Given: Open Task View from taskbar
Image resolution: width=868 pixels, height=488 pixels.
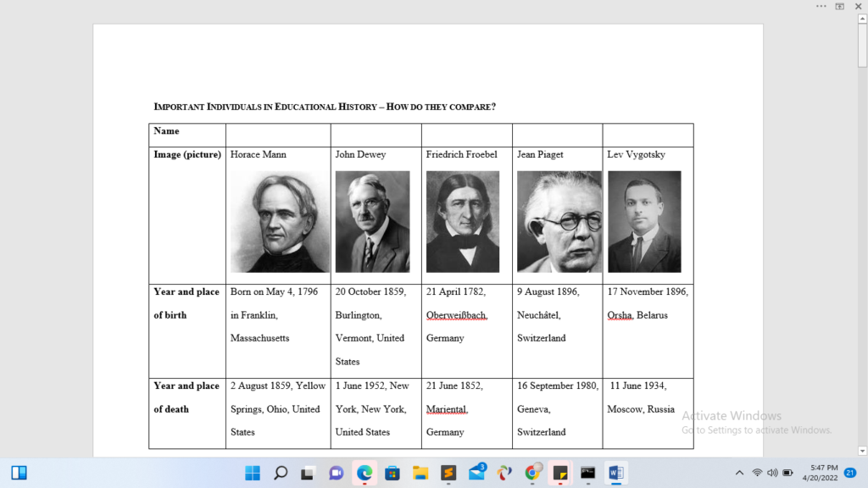Looking at the screenshot, I should tap(309, 473).
